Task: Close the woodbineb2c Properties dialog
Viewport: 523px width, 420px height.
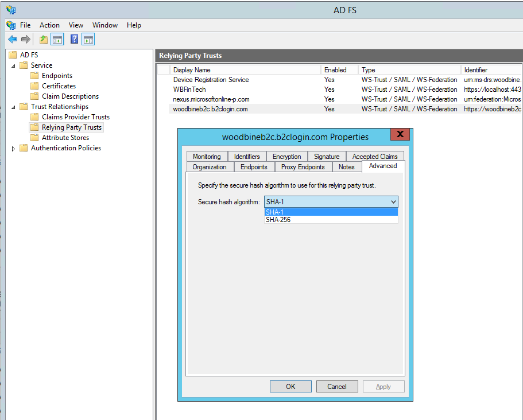Action: 400,134
